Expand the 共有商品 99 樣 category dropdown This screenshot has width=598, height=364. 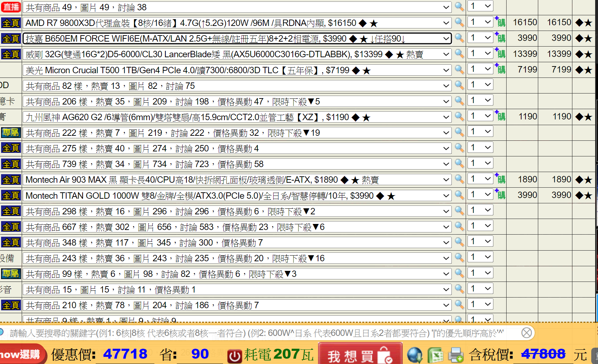(x=237, y=274)
